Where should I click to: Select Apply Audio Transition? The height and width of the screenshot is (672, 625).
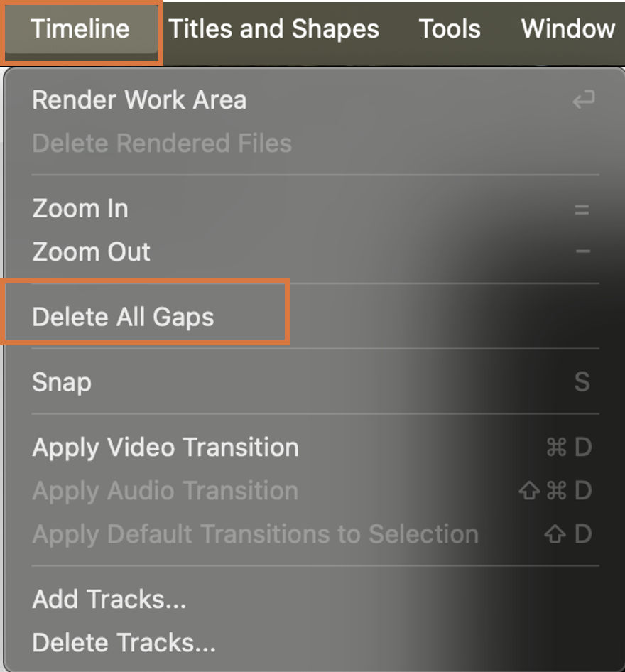165,491
